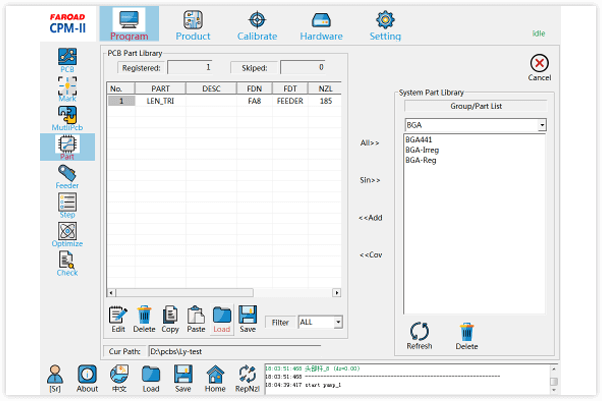
Task: Open the Optimize section
Action: (67, 234)
